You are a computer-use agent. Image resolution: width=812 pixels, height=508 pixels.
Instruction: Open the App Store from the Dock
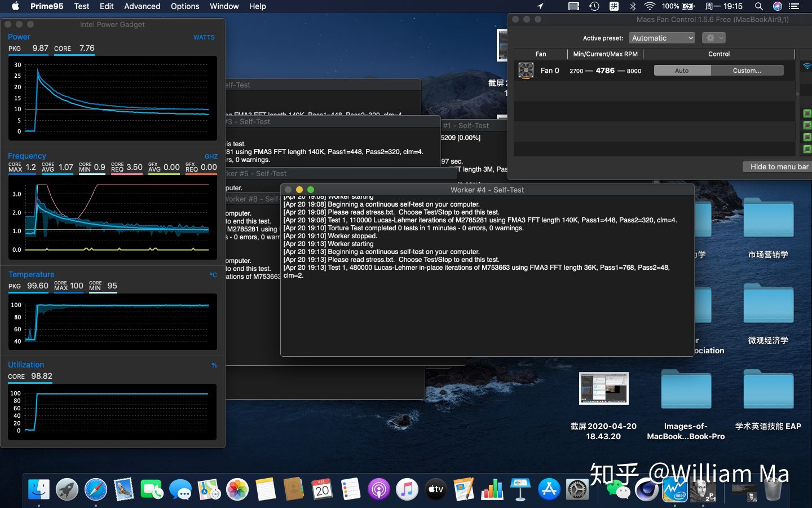click(548, 490)
